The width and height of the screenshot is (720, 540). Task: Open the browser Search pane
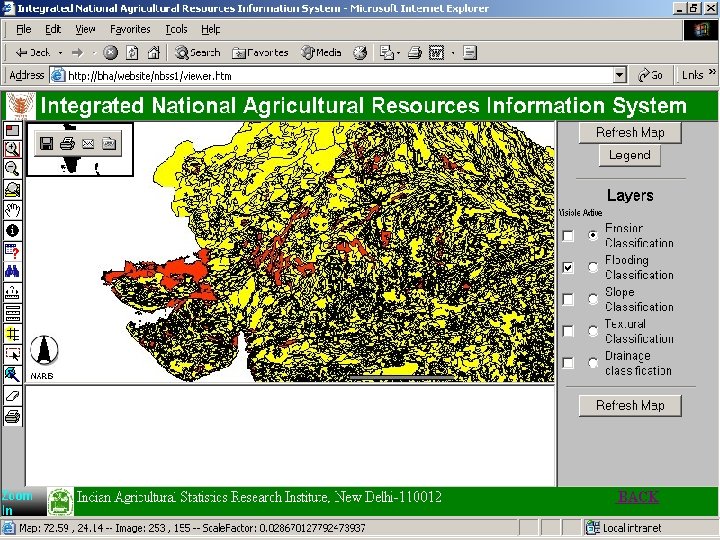pyautogui.click(x=197, y=53)
